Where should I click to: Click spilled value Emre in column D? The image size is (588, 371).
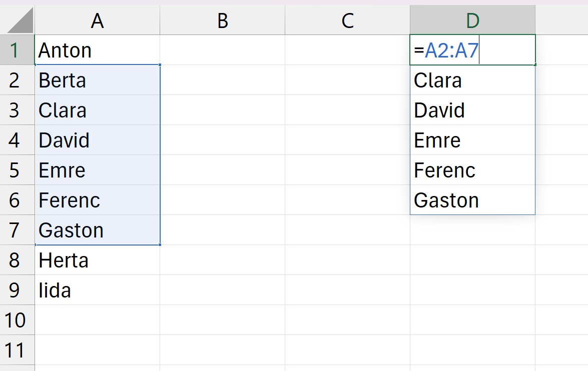pos(472,140)
